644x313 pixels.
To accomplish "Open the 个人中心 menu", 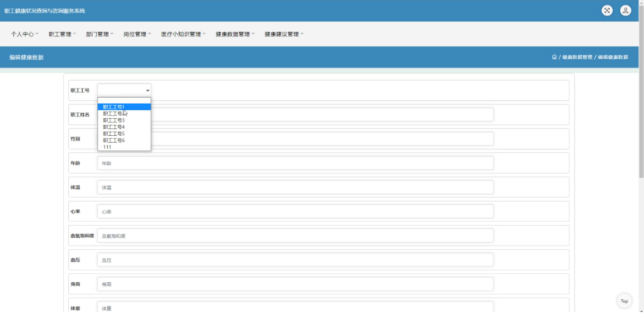I will coord(25,34).
